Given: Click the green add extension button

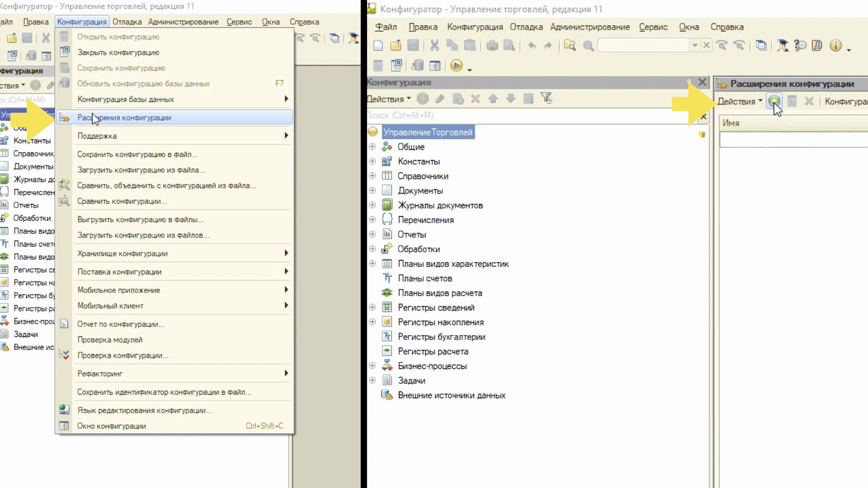Looking at the screenshot, I should tap(774, 101).
